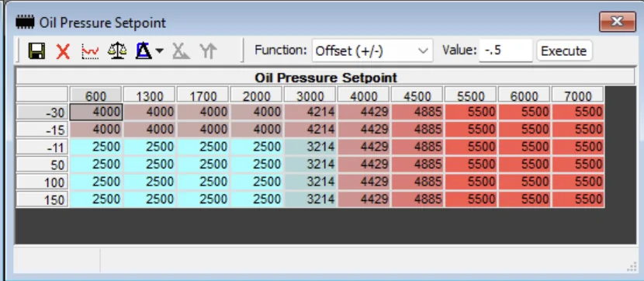Save the table with the floppy disk icon
This screenshot has width=644, height=281.
pos(36,51)
